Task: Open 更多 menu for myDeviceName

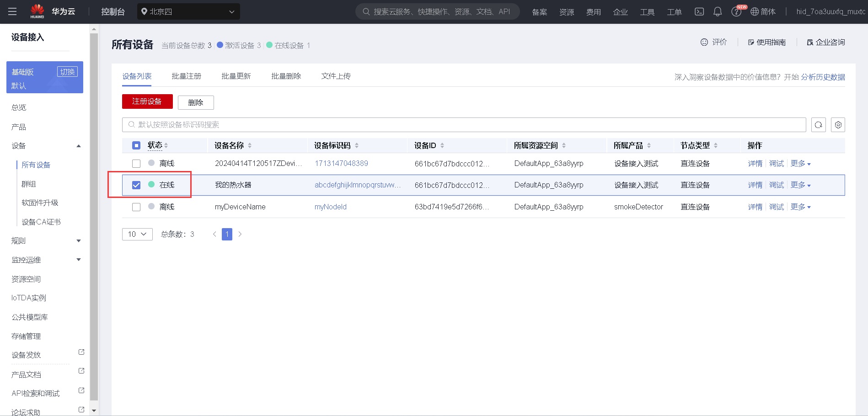Action: (x=800, y=207)
